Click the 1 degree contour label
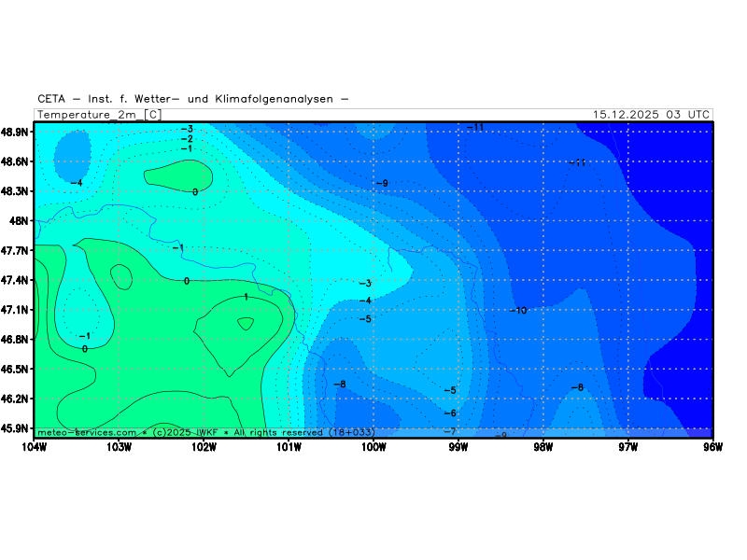The height and width of the screenshot is (560, 747). [246, 297]
